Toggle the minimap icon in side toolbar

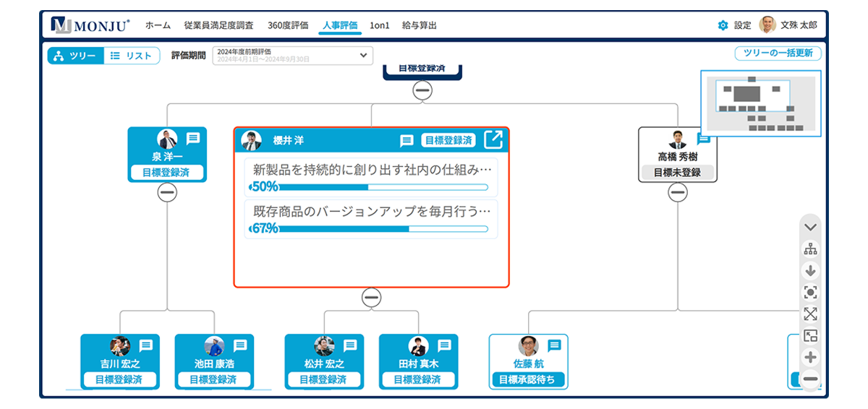[810, 335]
